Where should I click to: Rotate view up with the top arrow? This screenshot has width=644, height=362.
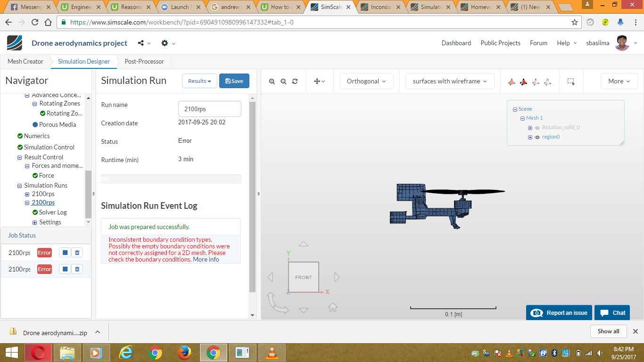pos(304,244)
